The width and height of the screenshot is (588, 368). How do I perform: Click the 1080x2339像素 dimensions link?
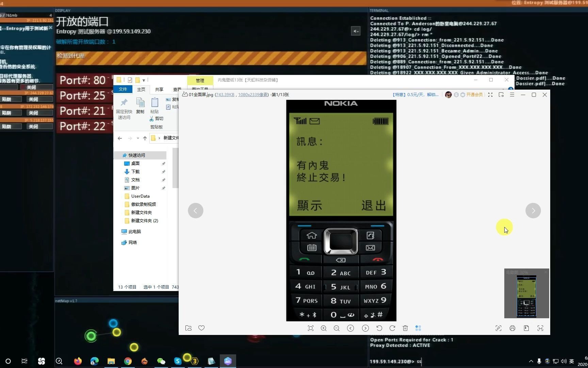253,95
